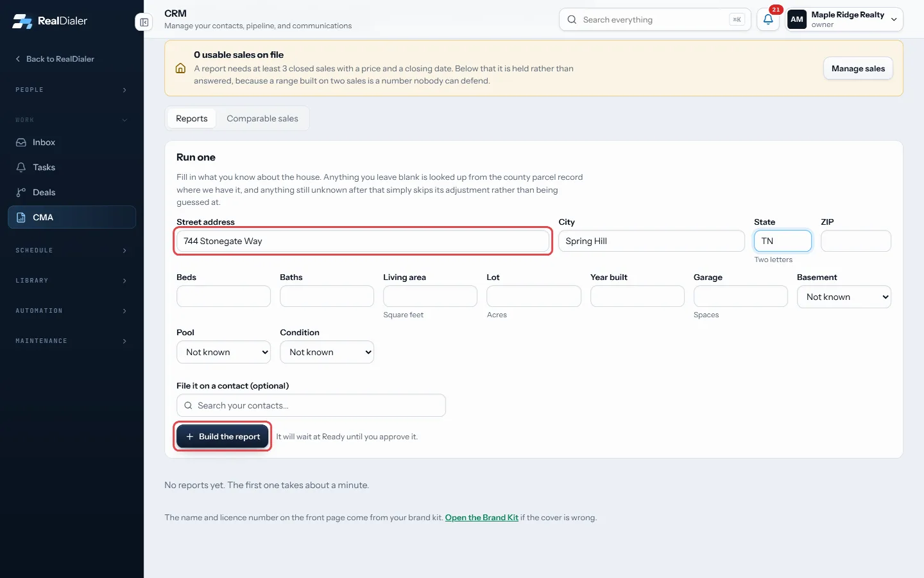The width and height of the screenshot is (924, 578).
Task: Open the notifications bell
Action: click(x=768, y=19)
